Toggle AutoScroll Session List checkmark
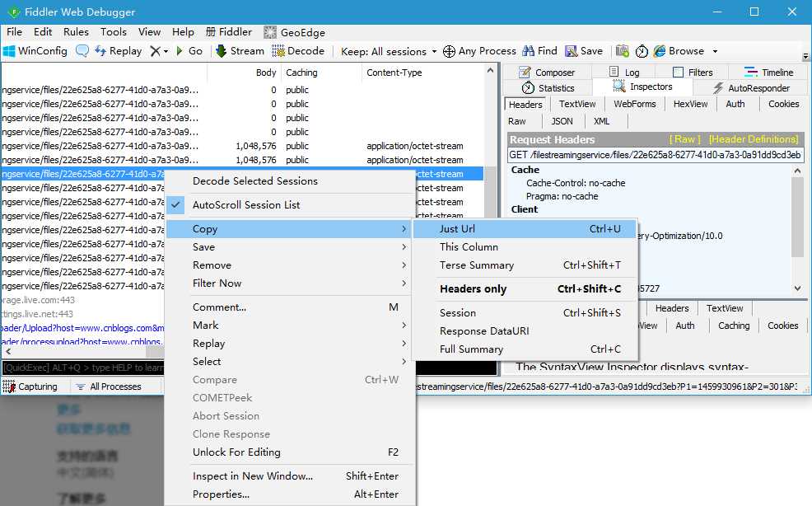812x506 pixels. [x=175, y=204]
